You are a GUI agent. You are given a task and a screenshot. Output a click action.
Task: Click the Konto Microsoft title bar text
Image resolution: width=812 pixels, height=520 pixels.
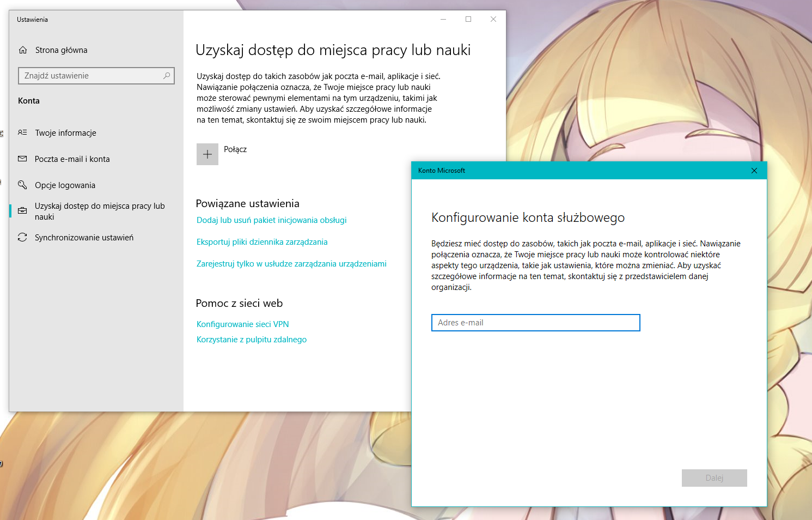[441, 171]
